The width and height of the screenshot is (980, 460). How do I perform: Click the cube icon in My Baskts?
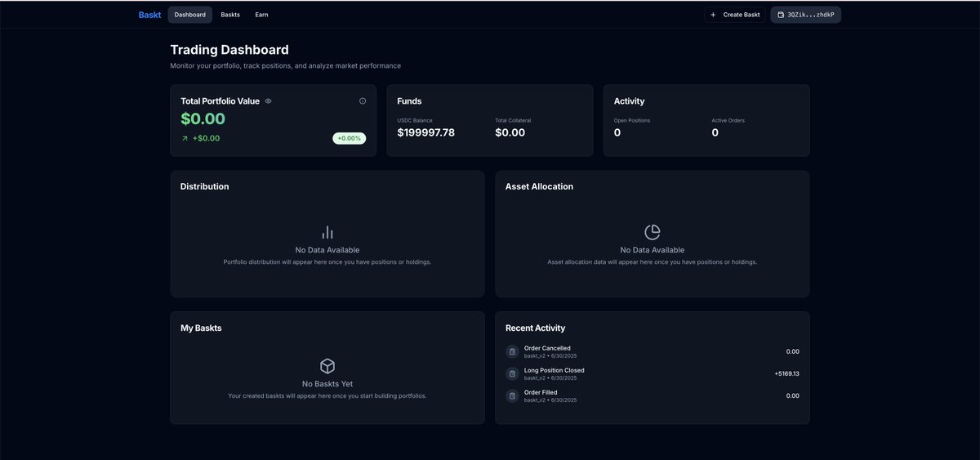(327, 366)
